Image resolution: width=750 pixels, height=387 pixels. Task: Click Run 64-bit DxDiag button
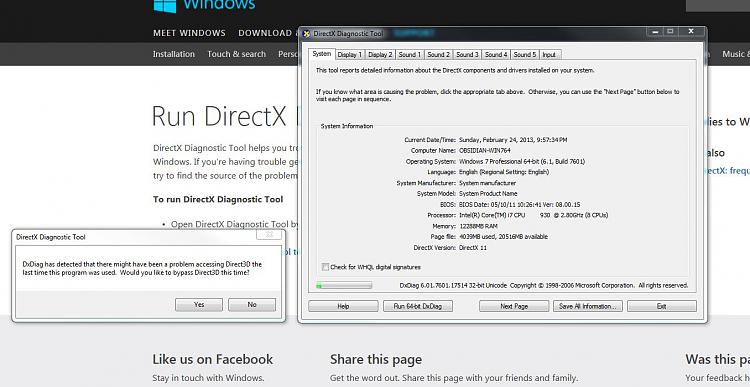[x=418, y=306]
